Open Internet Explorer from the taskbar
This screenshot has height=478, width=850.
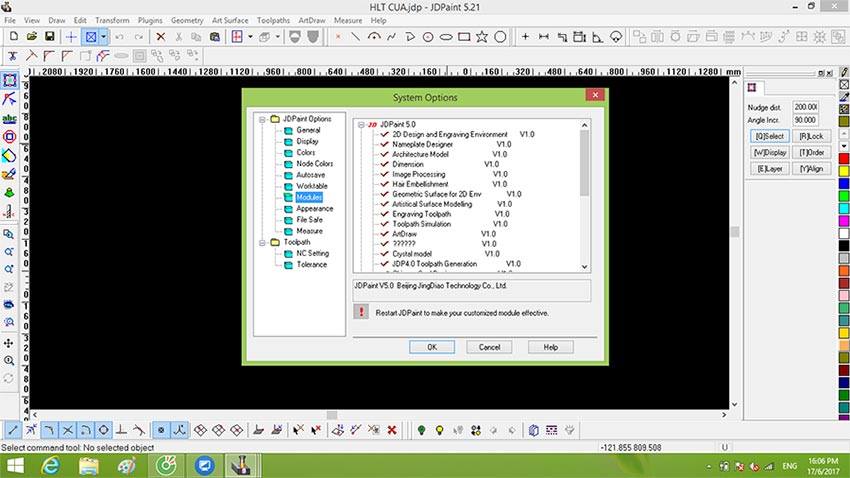pyautogui.click(x=50, y=466)
